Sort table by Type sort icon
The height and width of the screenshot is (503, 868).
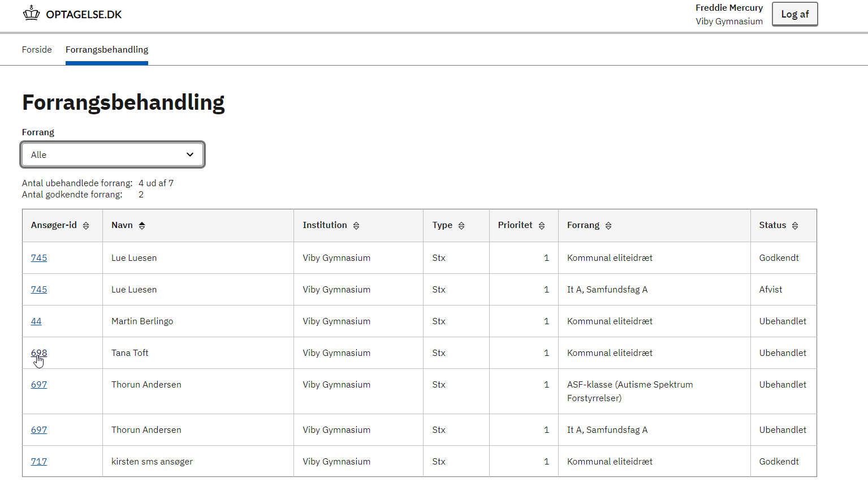coord(461,226)
